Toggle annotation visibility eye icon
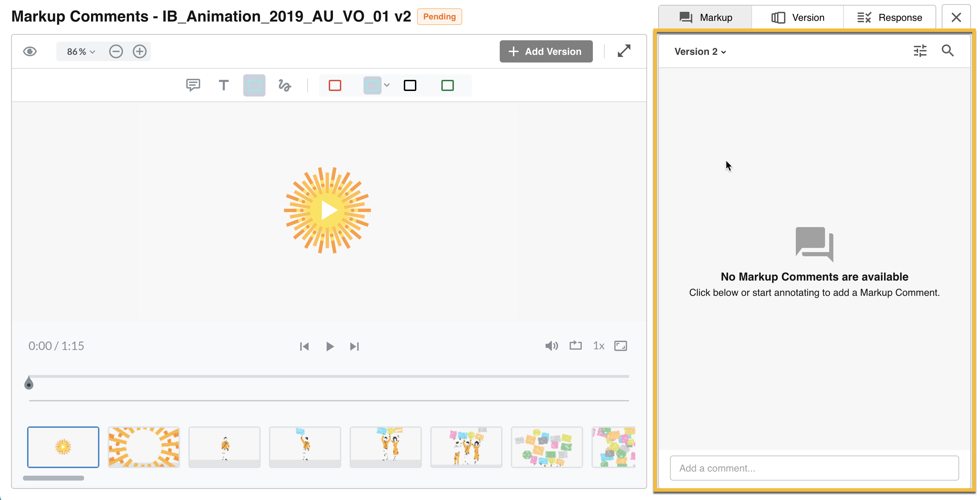Viewport: 980px width, 500px height. [30, 51]
